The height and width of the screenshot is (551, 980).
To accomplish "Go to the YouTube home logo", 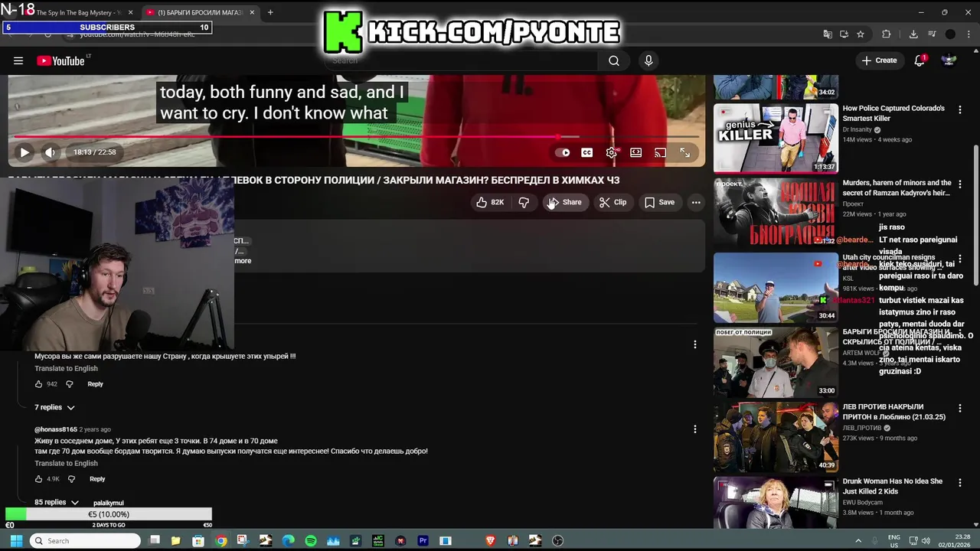I will tap(60, 60).
